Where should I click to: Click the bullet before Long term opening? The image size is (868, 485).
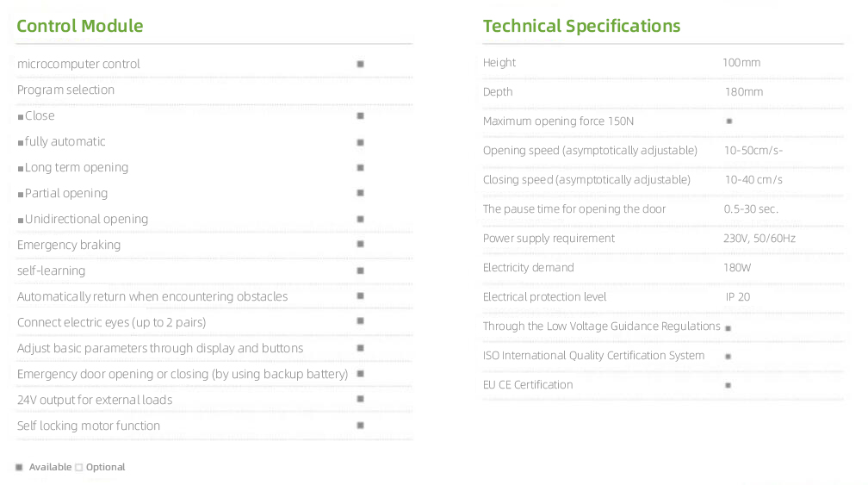click(21, 168)
